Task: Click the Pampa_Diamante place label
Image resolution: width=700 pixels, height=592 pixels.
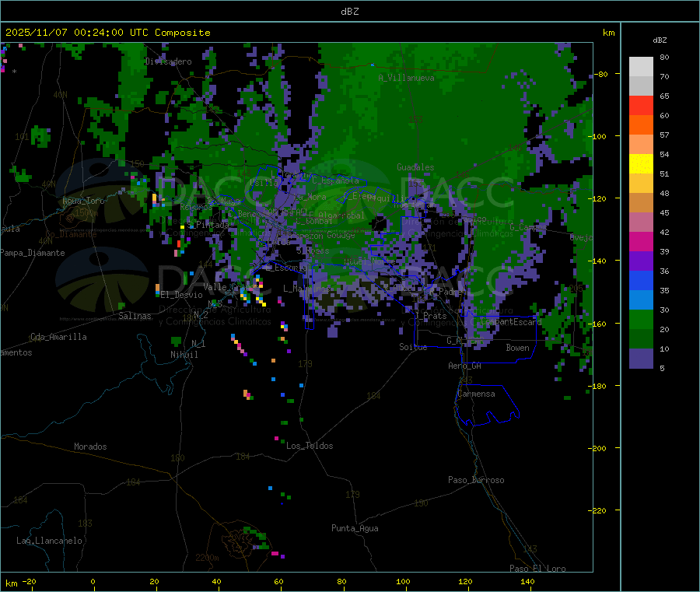Action: pos(32,253)
